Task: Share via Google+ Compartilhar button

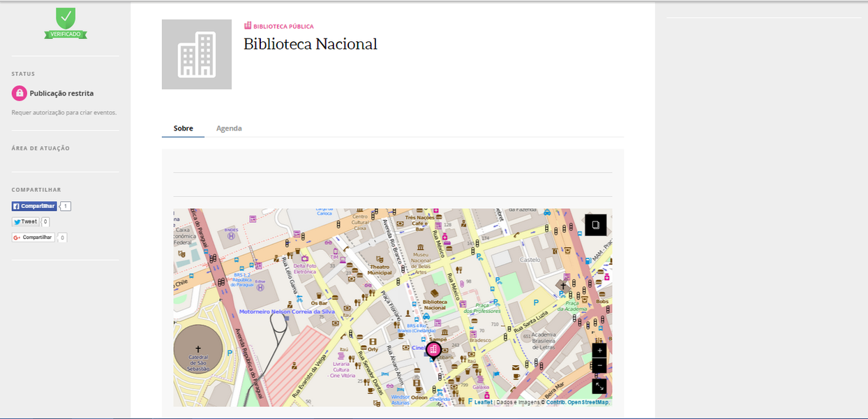Action: point(33,237)
